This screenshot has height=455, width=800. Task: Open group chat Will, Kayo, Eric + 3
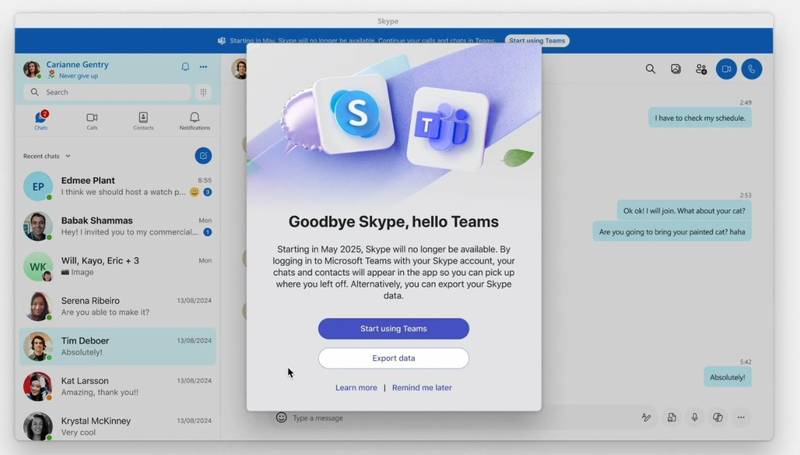tap(118, 266)
